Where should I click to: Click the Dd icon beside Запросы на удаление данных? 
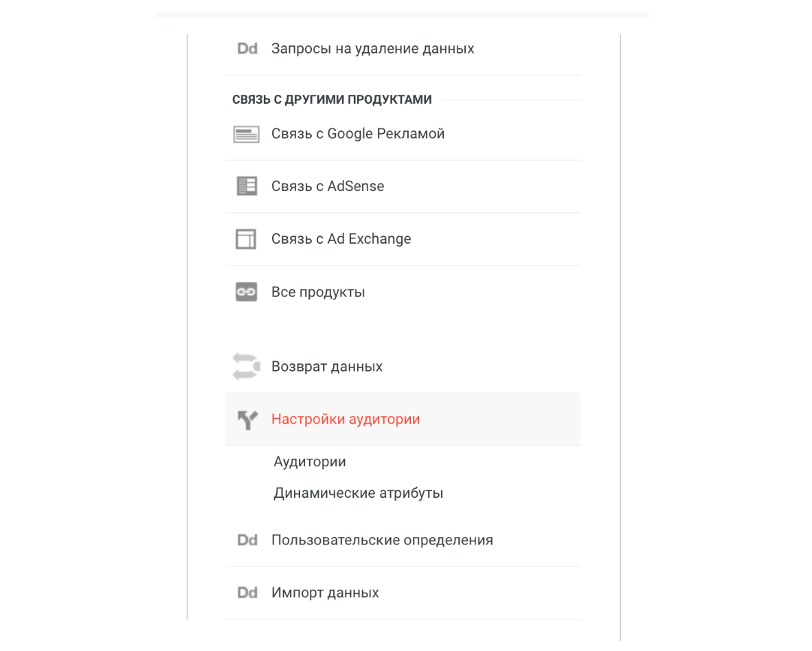tap(247, 49)
